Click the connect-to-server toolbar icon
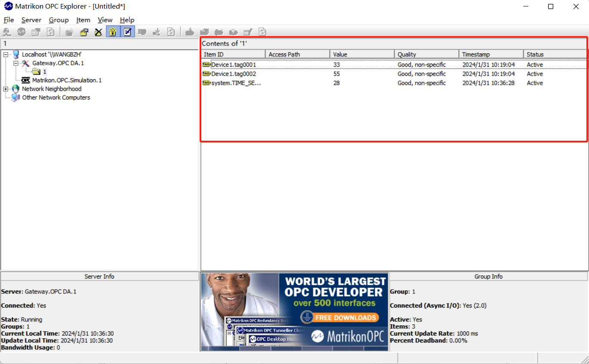The width and height of the screenshot is (589, 364). click(7, 32)
